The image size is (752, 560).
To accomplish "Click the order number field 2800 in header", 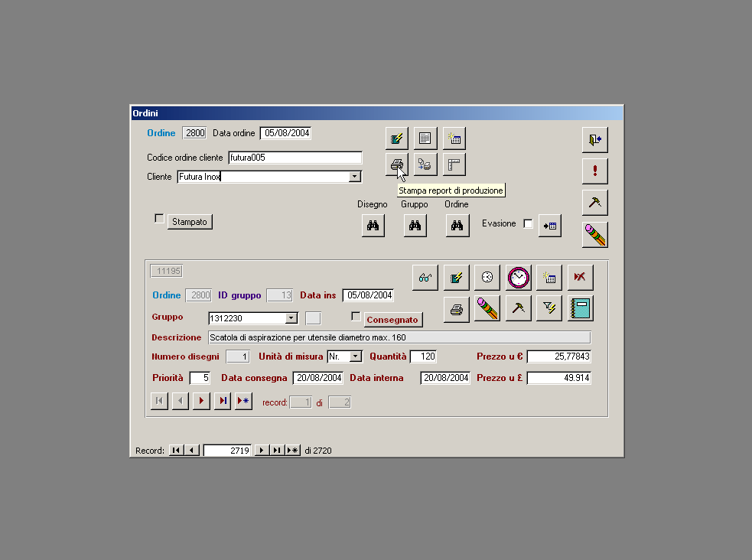I will (194, 133).
